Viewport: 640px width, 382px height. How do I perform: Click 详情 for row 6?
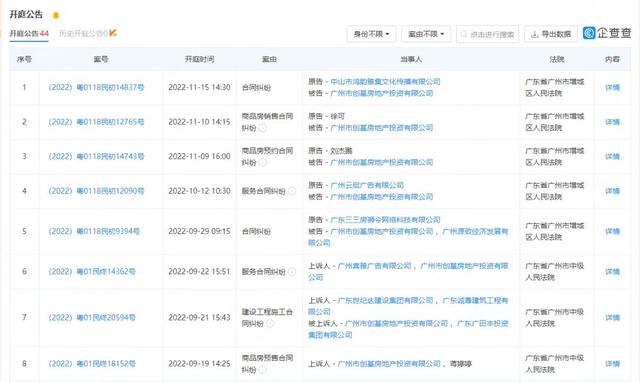click(x=612, y=271)
